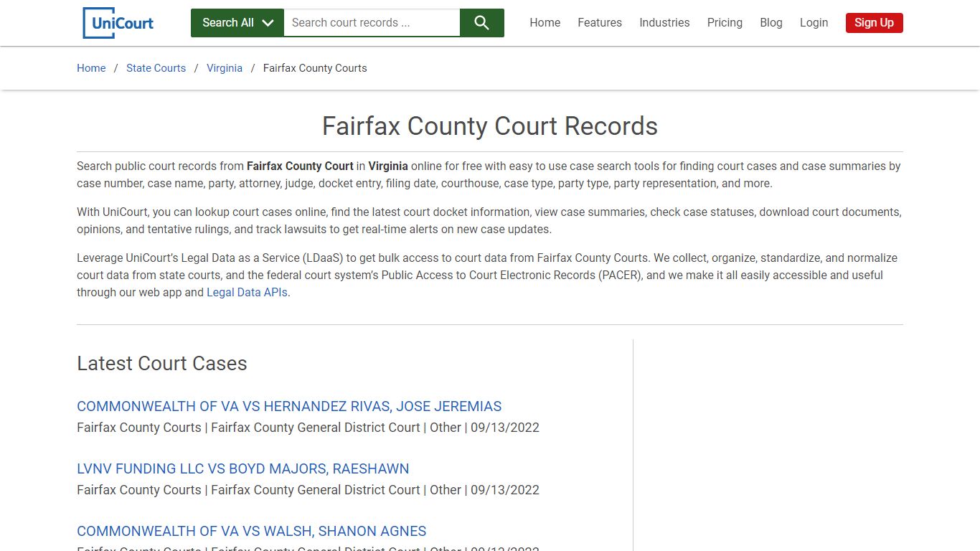Open the Legal Data APIs link
This screenshot has height=551, width=980.
click(247, 293)
